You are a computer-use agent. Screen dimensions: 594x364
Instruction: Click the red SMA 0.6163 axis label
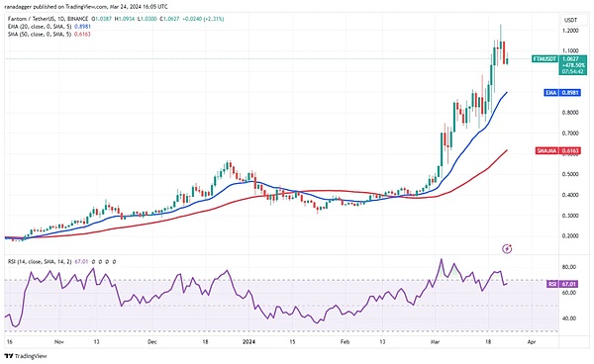[x=558, y=150]
